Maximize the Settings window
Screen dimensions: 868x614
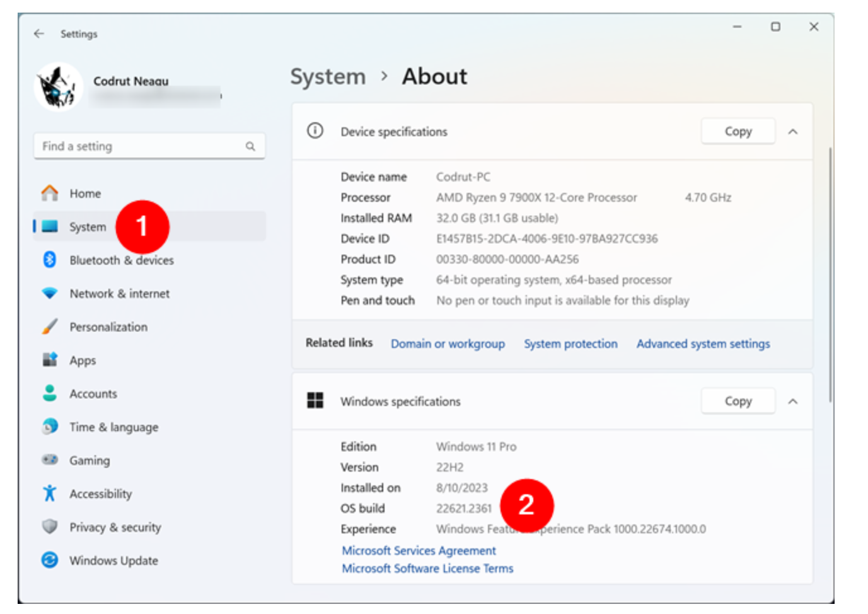click(775, 26)
